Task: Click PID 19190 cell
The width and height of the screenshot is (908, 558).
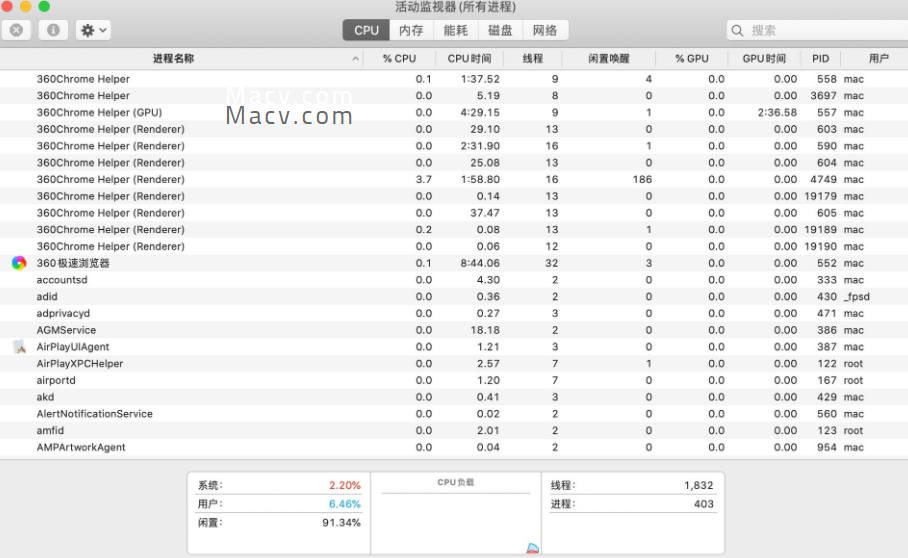Action: pyautogui.click(x=821, y=247)
